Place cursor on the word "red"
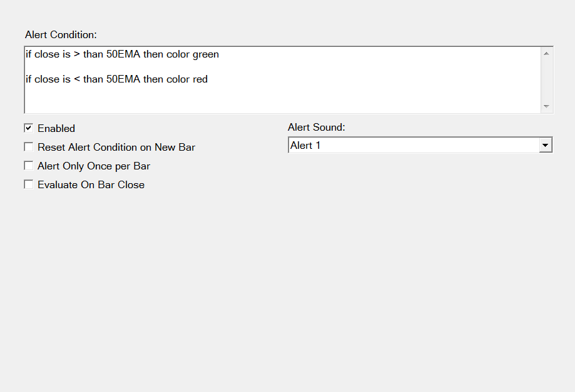Screen dimensions: 575x392 (200, 79)
